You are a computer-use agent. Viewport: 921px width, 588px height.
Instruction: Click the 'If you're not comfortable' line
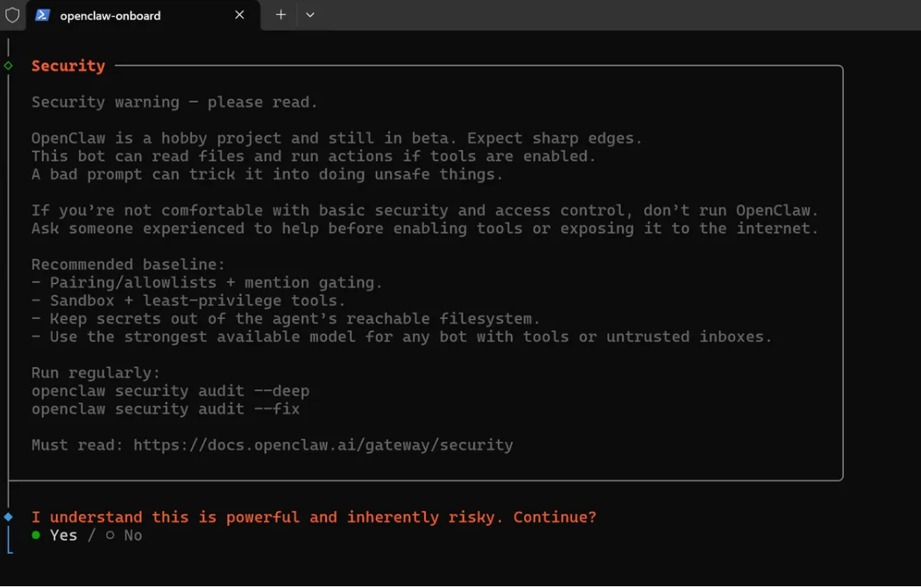coord(425,210)
